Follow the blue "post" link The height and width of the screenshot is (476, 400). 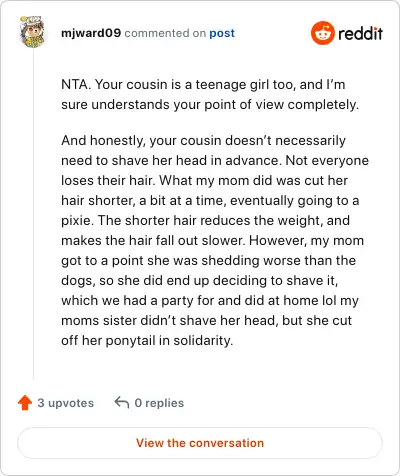(222, 33)
